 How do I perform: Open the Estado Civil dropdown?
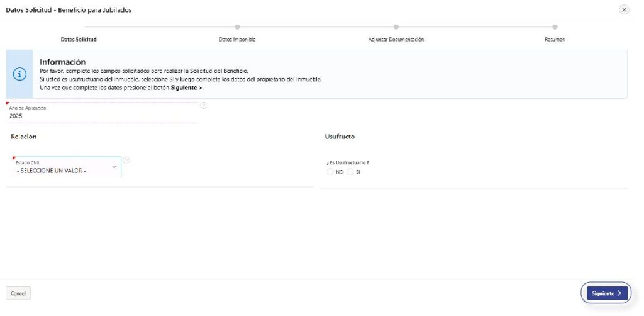(63, 167)
